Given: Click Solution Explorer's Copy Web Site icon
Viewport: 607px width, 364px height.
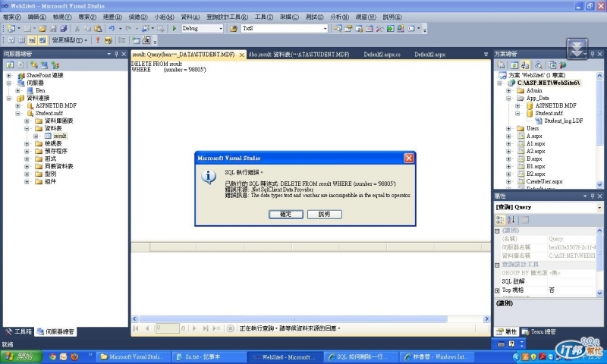Looking at the screenshot, I should [552, 65].
